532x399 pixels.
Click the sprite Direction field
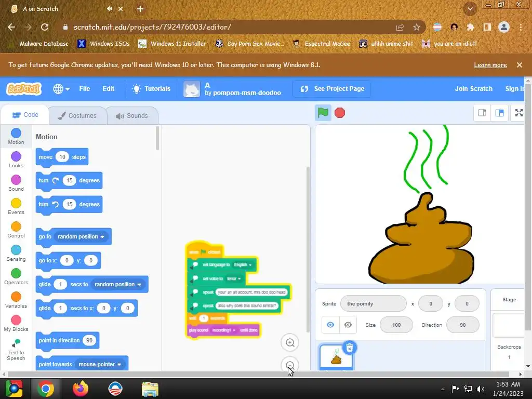coord(463,325)
